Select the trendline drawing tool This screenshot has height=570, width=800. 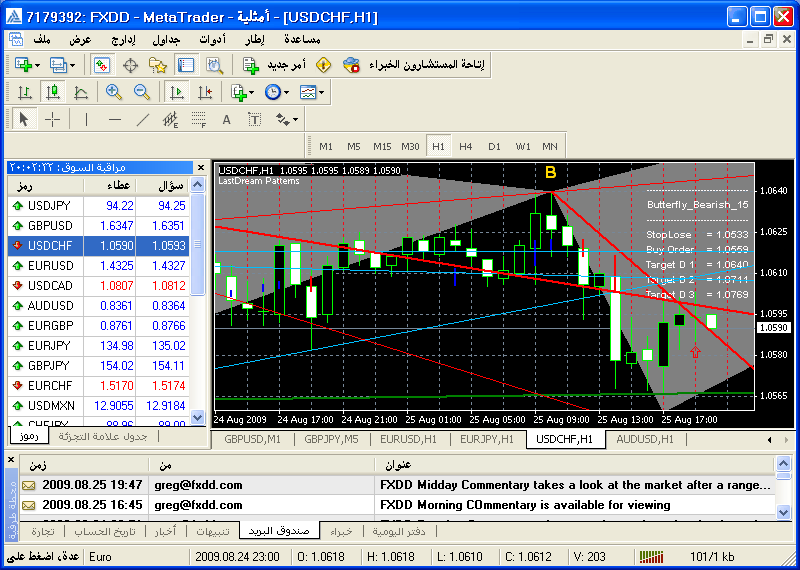tap(142, 119)
